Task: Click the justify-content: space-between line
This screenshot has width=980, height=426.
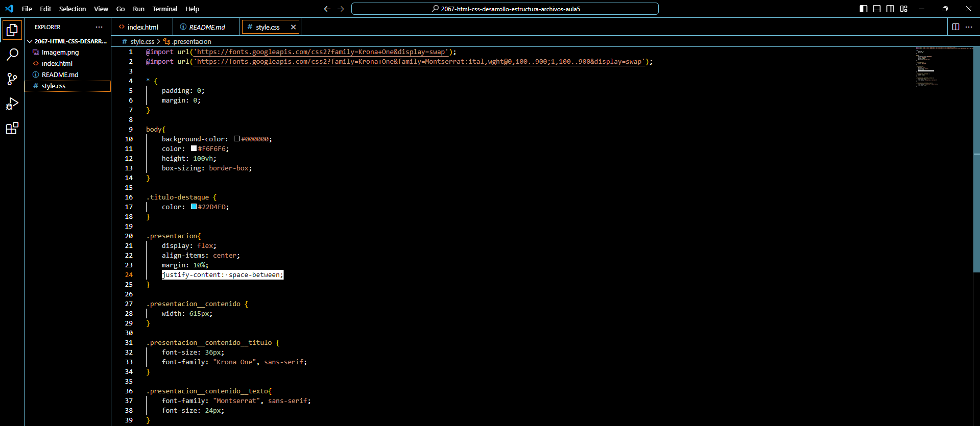Action: [222, 274]
